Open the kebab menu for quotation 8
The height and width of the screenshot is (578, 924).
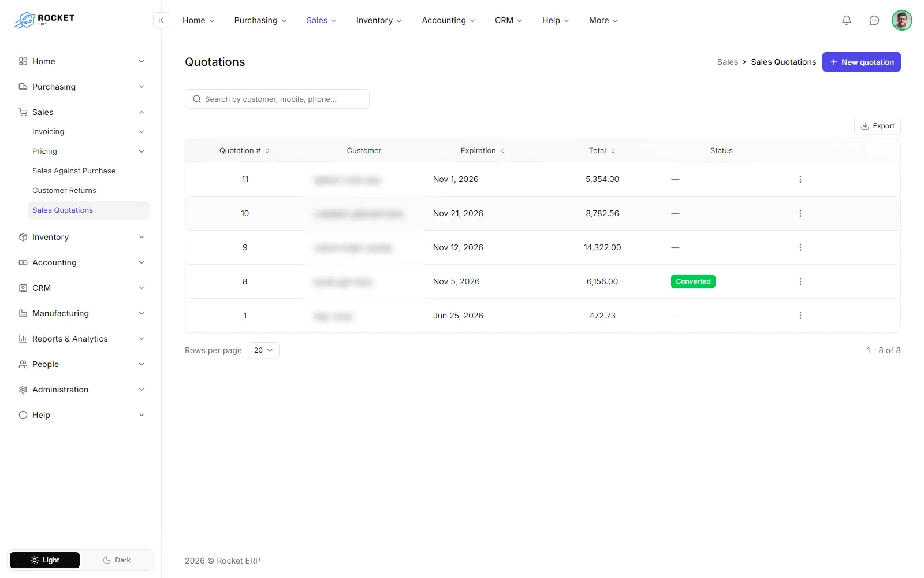(x=800, y=281)
